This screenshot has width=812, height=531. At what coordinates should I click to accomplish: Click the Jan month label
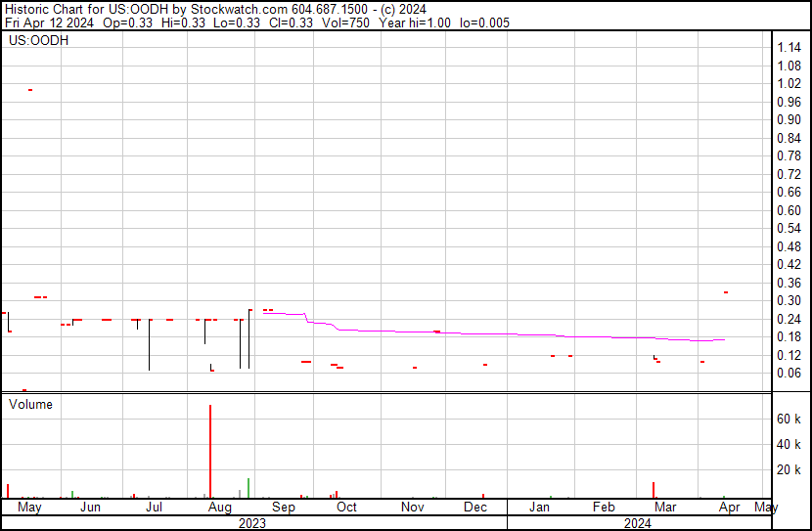pos(539,508)
